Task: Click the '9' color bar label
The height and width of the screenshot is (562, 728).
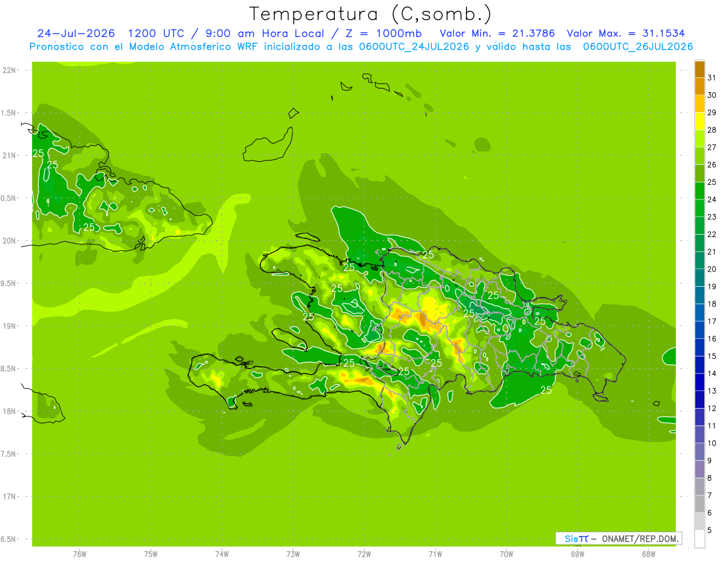Action: (710, 461)
